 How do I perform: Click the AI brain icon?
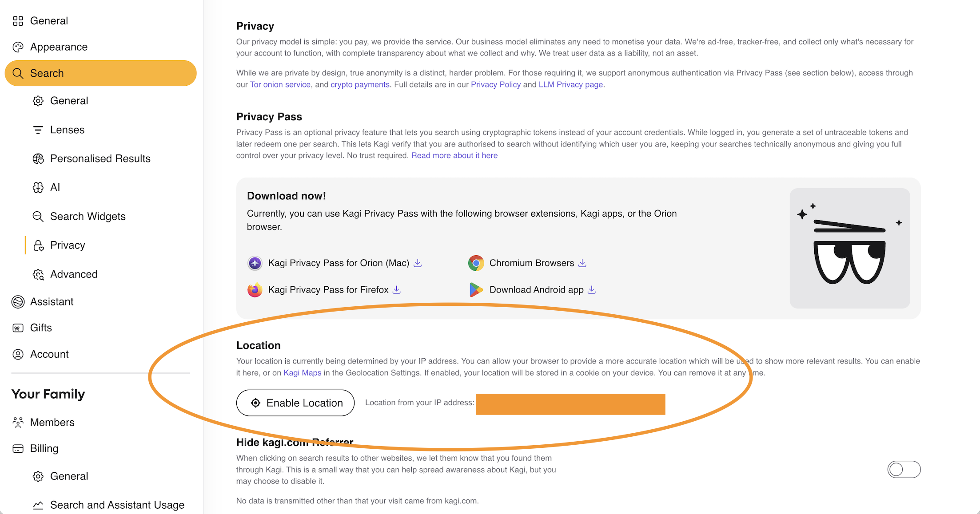(x=38, y=188)
